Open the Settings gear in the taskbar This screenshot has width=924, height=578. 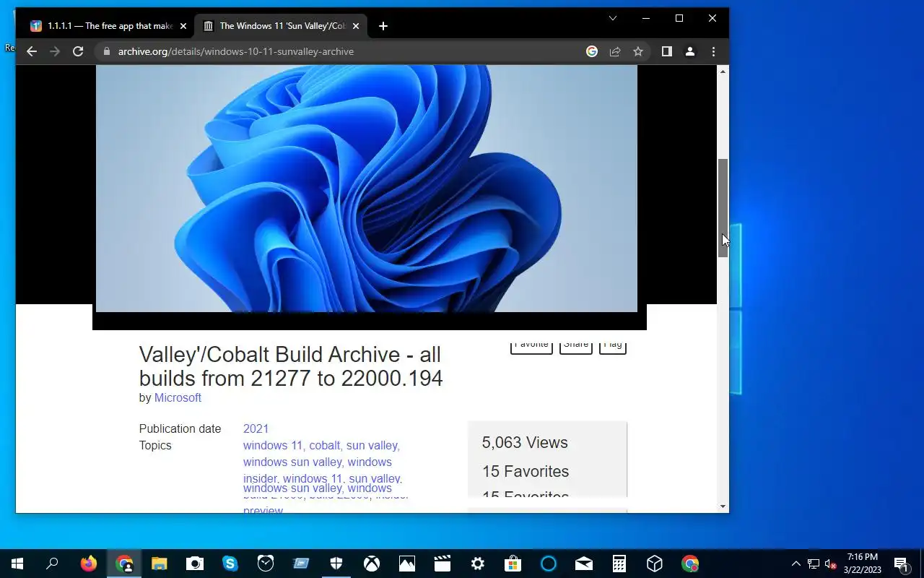[x=478, y=564]
